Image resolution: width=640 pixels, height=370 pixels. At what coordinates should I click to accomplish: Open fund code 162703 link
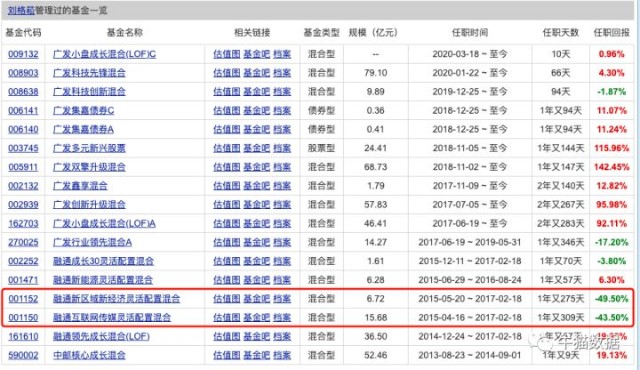coord(23,224)
